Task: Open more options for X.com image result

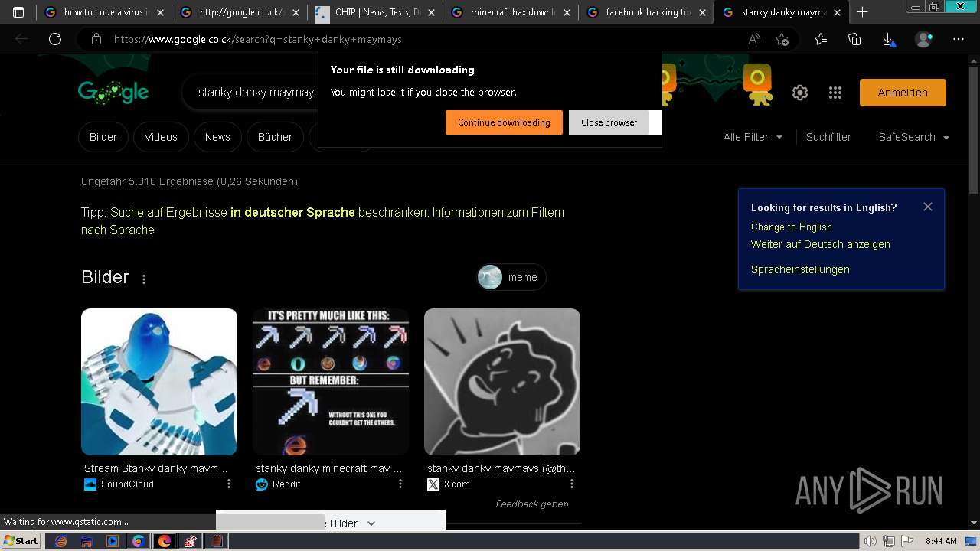Action: 571,484
